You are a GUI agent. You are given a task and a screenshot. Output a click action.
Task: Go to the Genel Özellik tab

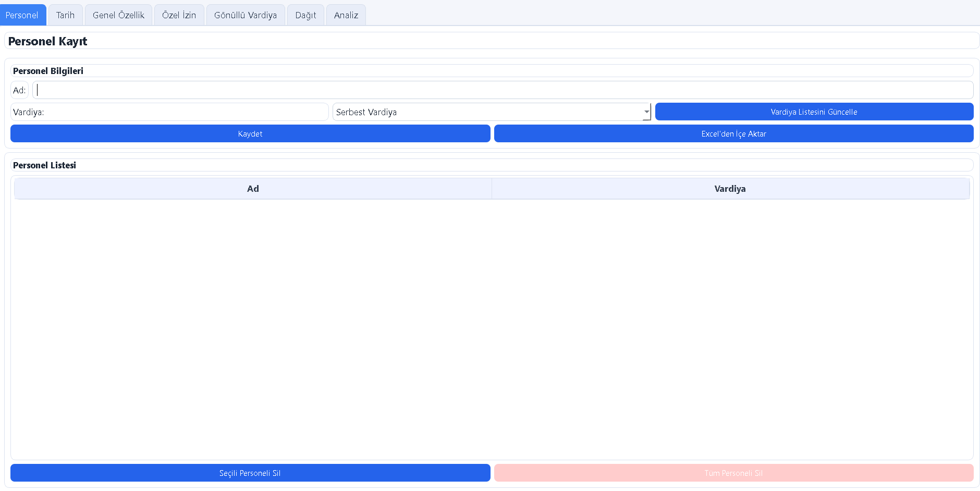(x=118, y=15)
